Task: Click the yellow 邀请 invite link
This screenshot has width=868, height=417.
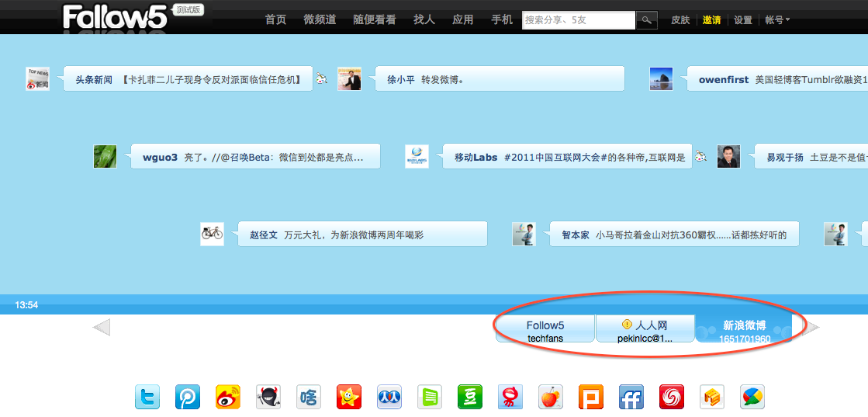Action: pyautogui.click(x=712, y=20)
